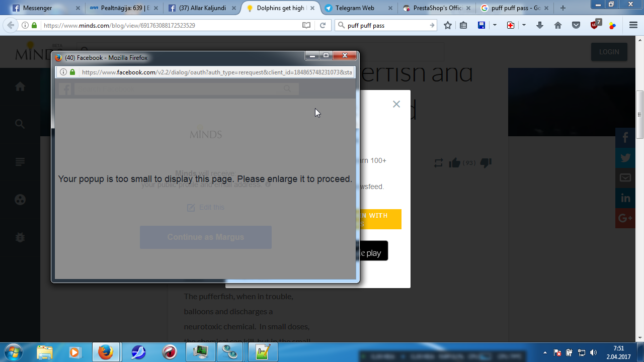Open the Minds newsfeed list sidebar icon
The height and width of the screenshot is (362, 644).
tap(20, 162)
